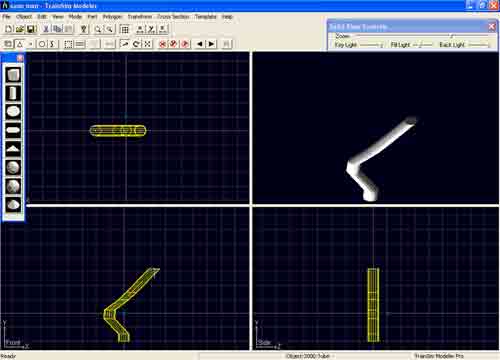Open the Edit menu

click(42, 16)
